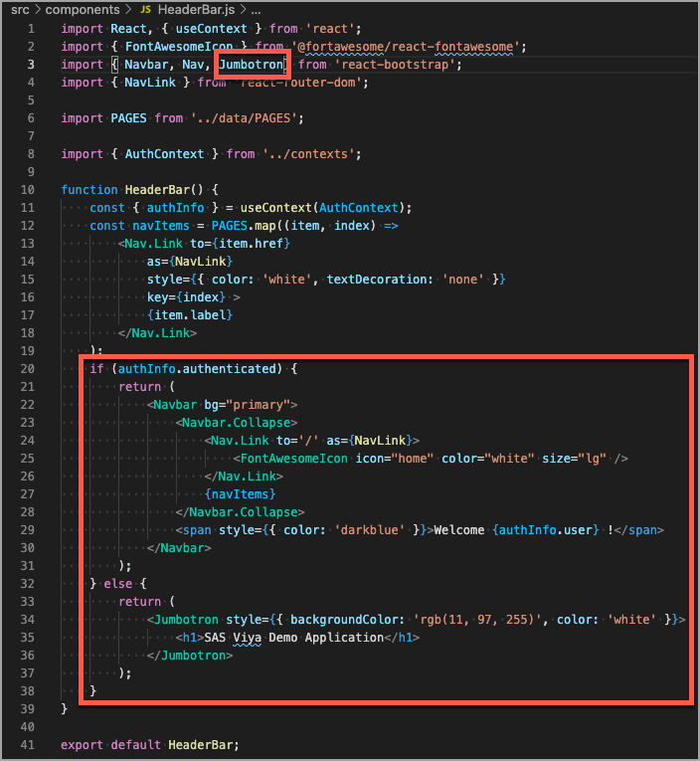Click 'size="lg"' on line 25
This screenshot has height=761, width=700.
click(574, 459)
